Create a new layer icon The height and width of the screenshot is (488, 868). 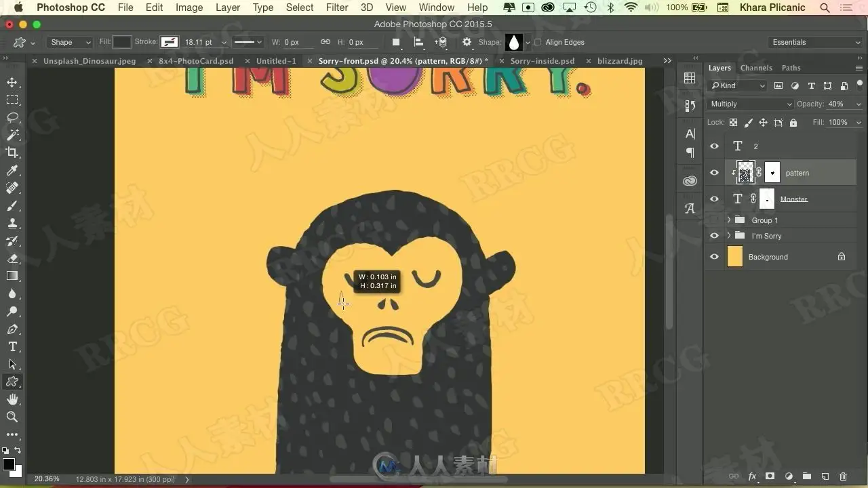pos(825,476)
